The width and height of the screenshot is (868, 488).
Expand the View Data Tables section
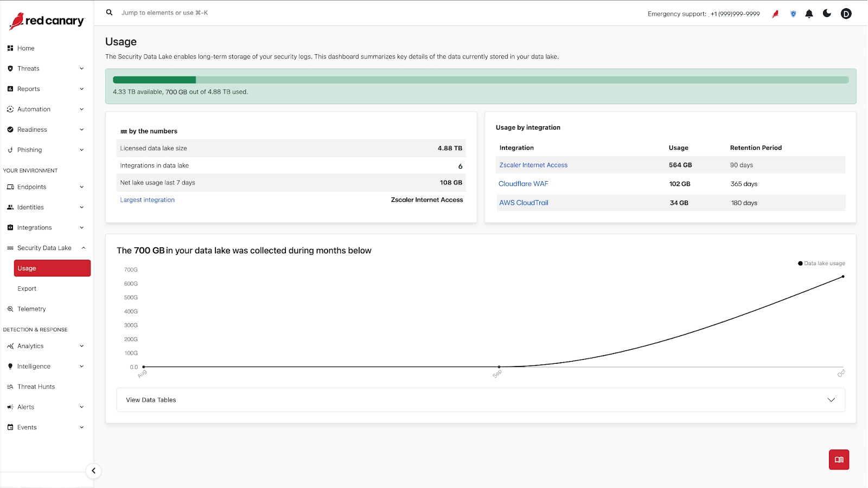480,400
